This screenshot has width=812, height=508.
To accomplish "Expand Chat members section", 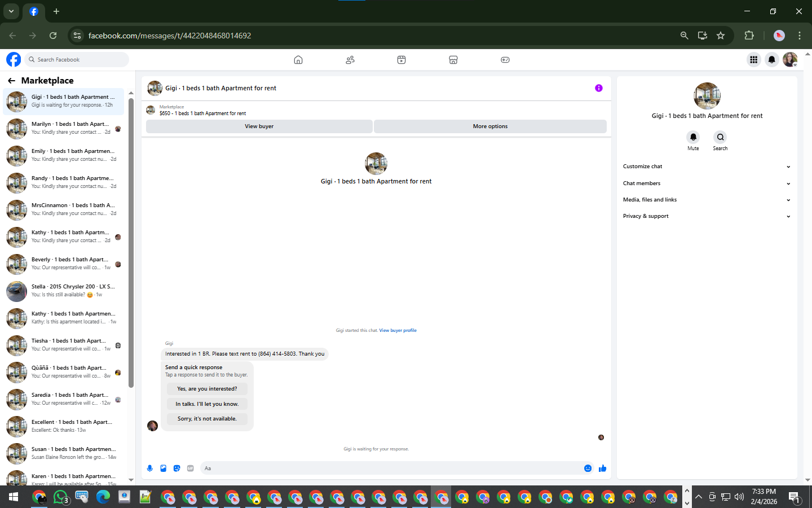I will (x=707, y=183).
